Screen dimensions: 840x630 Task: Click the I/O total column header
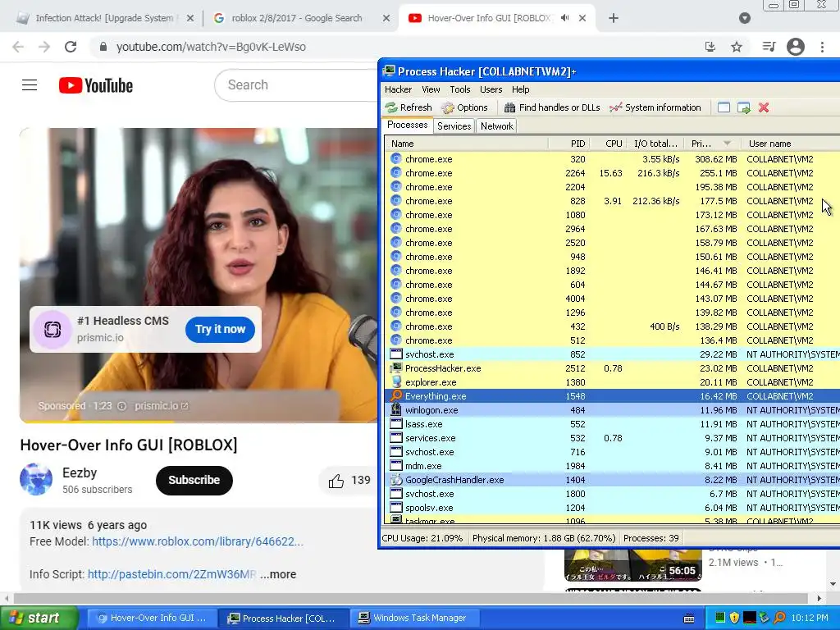click(x=655, y=144)
